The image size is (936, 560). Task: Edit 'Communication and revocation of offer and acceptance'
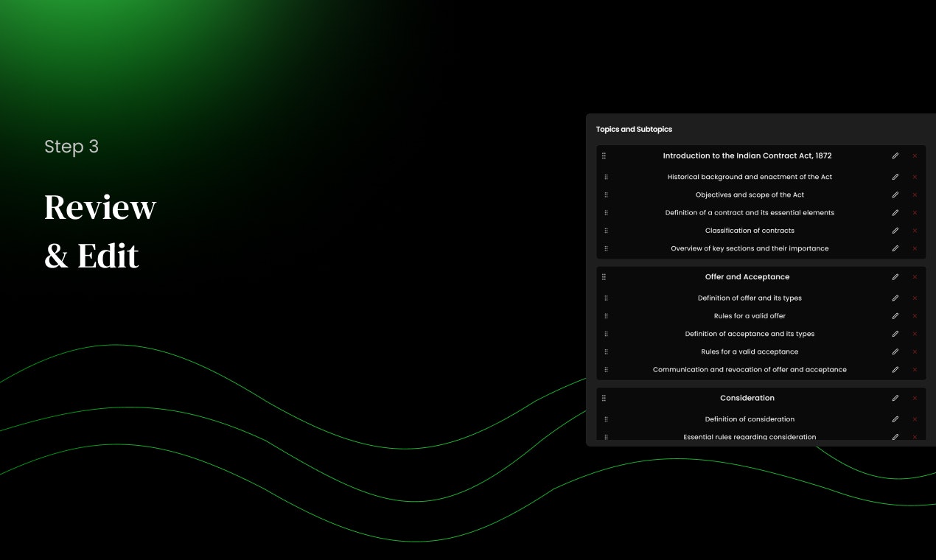click(x=895, y=370)
